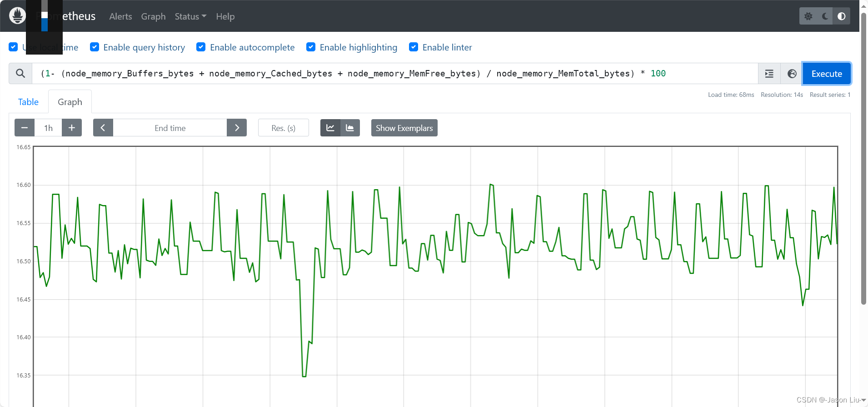Toggle Enable autocomplete checkbox
Screen dimensions: 868x407
(x=201, y=47)
